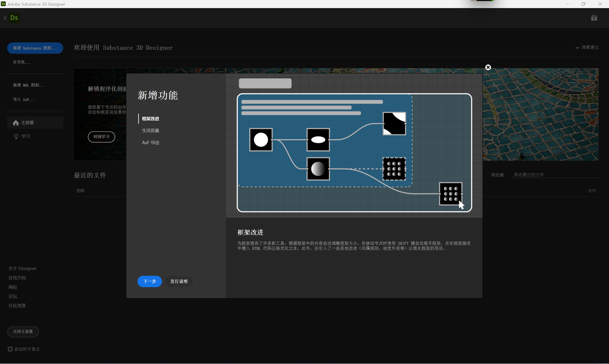Click the 下一步 button
This screenshot has height=364, width=609.
click(149, 281)
